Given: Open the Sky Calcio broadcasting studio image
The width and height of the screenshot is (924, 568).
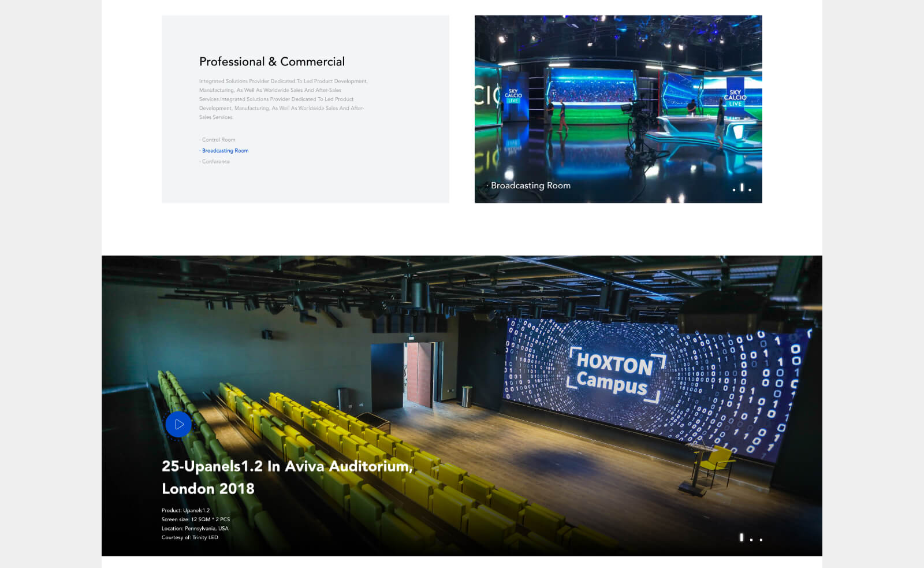Looking at the screenshot, I should point(618,98).
